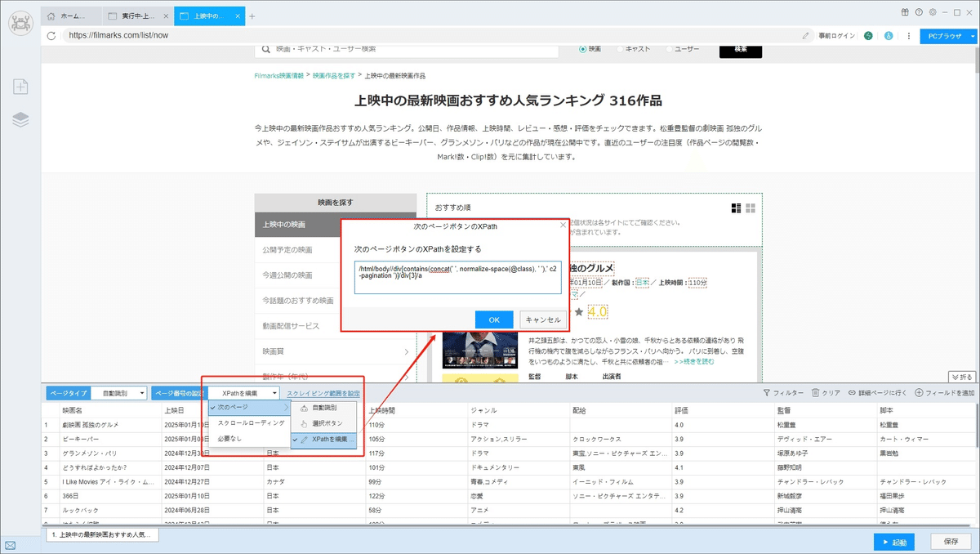The height and width of the screenshot is (554, 980).
Task: Open the XPathを編集 dropdown
Action: point(246,393)
